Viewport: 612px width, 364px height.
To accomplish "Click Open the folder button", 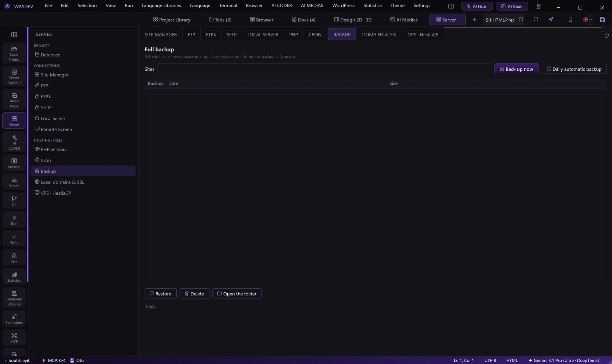I will click(x=237, y=294).
